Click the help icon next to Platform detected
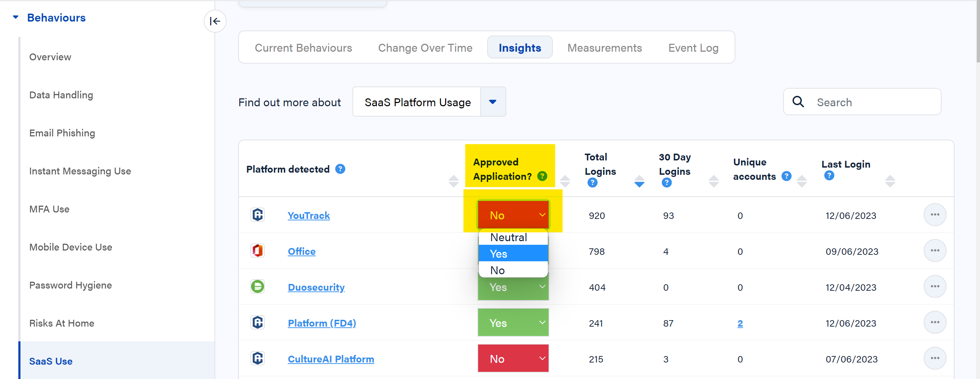 click(x=340, y=169)
